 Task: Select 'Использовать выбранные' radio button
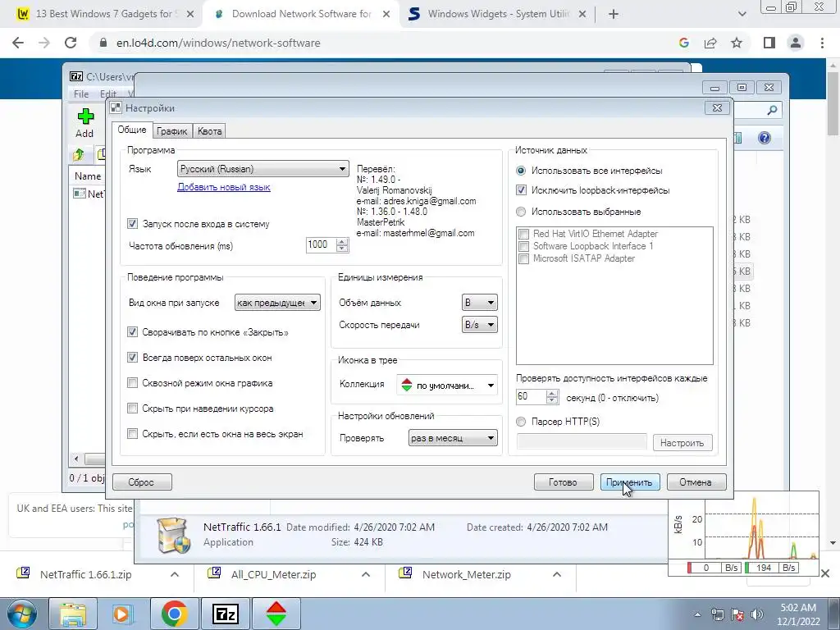click(x=521, y=212)
